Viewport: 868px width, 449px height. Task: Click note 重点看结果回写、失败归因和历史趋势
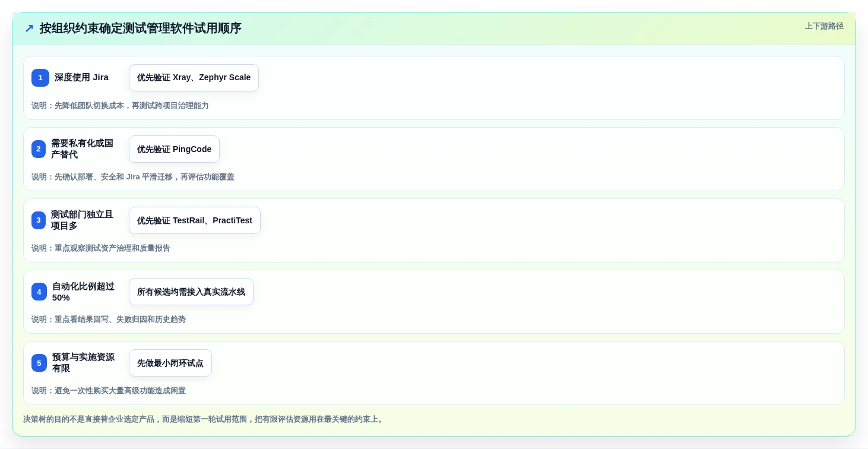click(x=109, y=320)
